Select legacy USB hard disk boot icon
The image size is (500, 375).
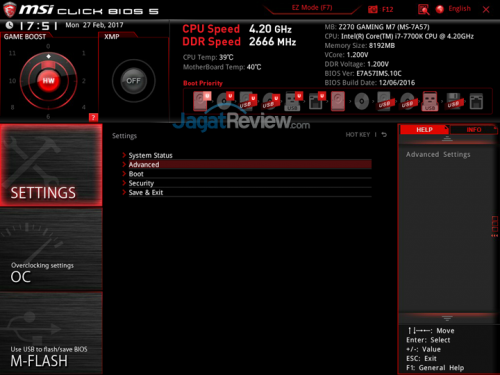tap(385, 101)
